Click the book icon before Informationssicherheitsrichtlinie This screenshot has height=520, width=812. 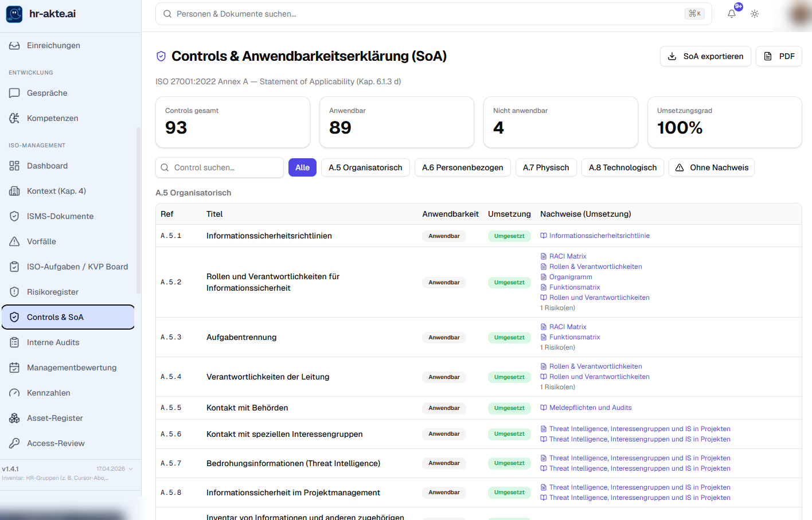[543, 236]
